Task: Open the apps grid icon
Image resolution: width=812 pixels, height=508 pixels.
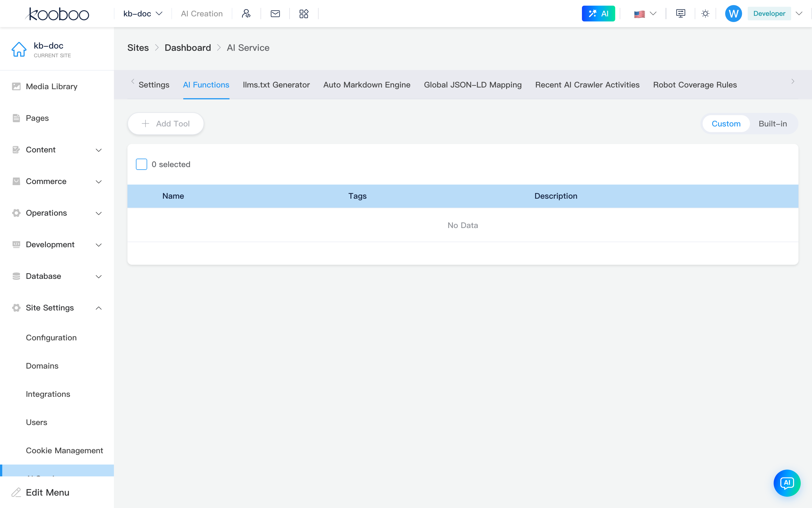Action: pos(304,14)
